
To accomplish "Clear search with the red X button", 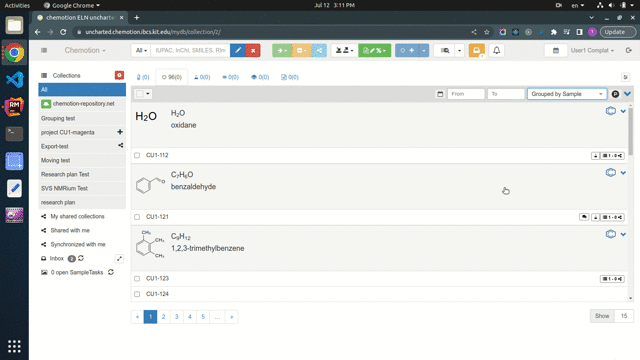I will click(253, 50).
